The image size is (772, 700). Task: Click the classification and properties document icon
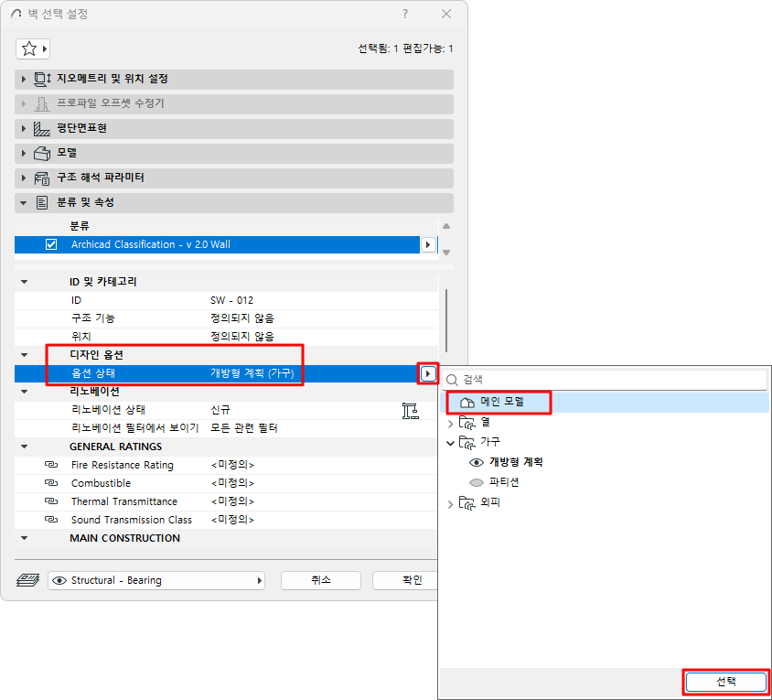coord(42,202)
